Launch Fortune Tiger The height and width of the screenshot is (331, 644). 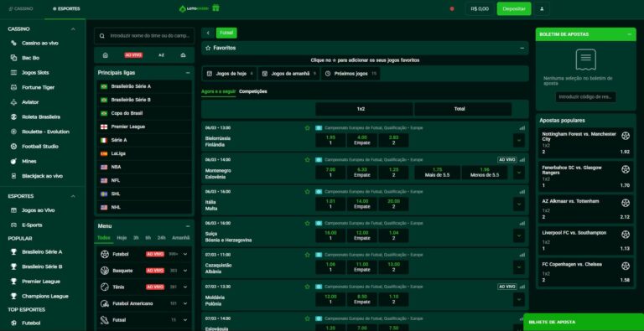coord(39,87)
